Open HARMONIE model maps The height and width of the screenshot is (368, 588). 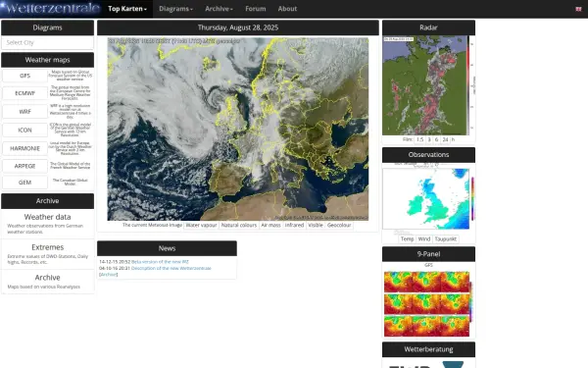[x=24, y=148]
